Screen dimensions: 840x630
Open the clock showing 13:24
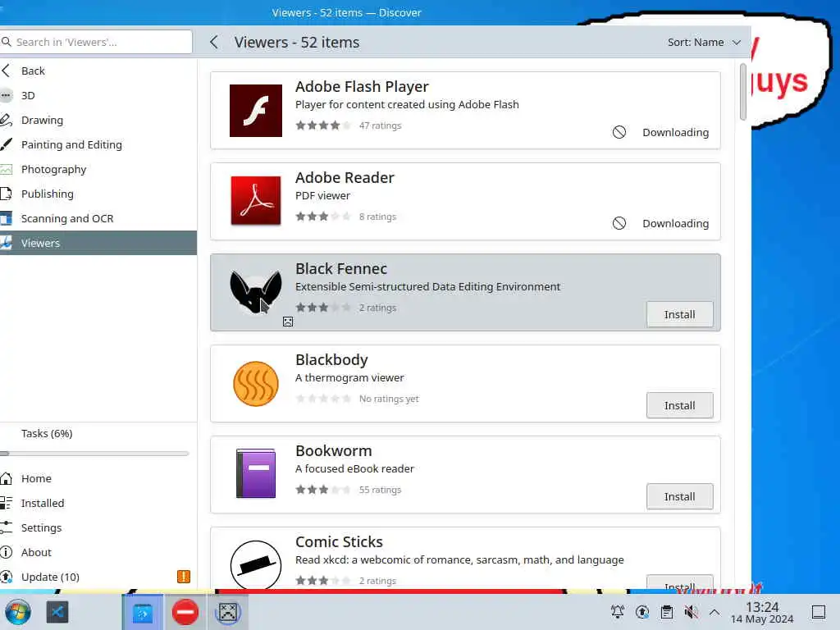[x=762, y=612]
